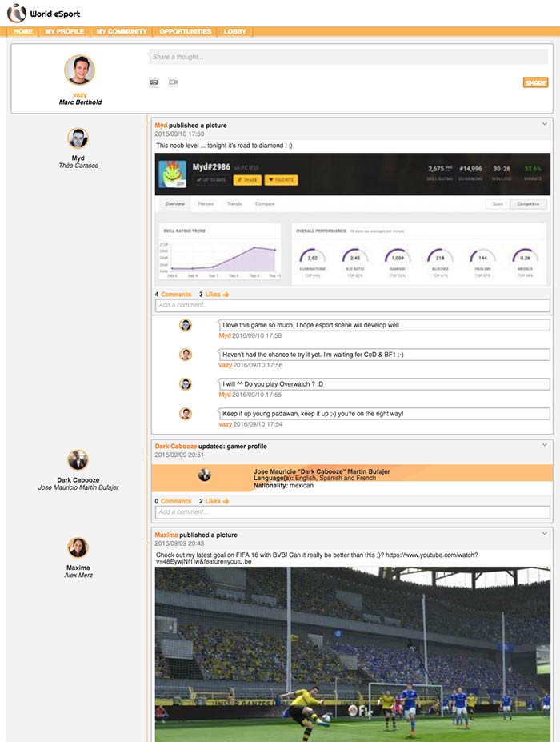Screen dimensions: 560x742
Task: Expand options chevron on Maxima's post
Action: click(544, 533)
